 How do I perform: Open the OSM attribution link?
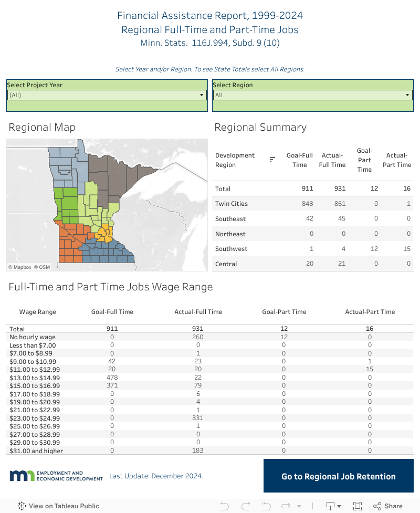(x=42, y=267)
